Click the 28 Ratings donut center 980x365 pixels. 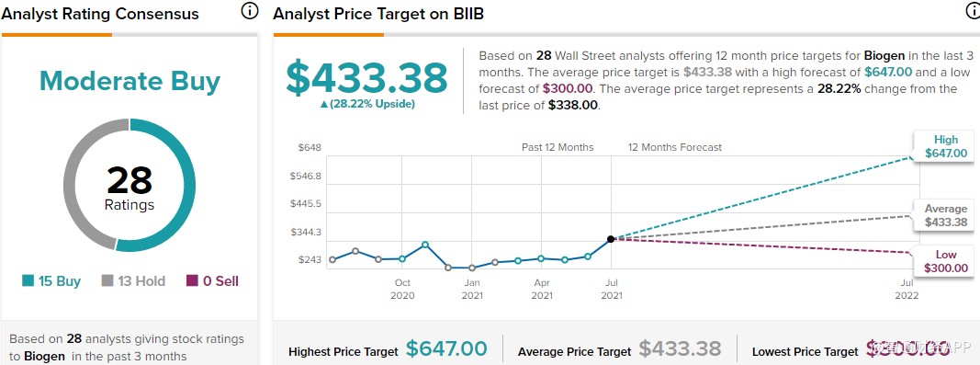(x=130, y=188)
